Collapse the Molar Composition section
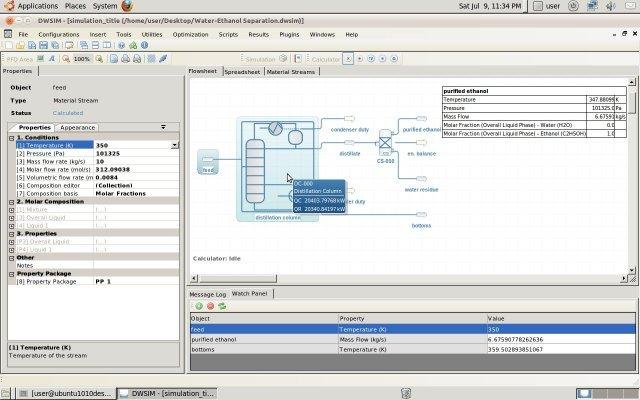This screenshot has width=640, height=400. click(12, 201)
